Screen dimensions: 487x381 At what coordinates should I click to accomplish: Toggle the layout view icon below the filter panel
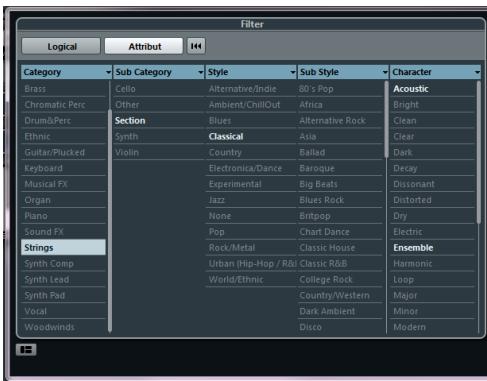coord(26,350)
